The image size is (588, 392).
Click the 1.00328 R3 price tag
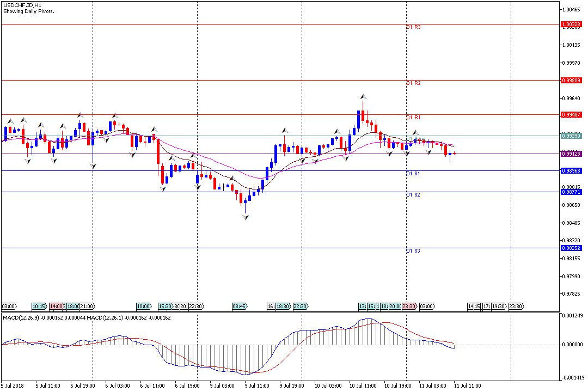pyautogui.click(x=571, y=24)
